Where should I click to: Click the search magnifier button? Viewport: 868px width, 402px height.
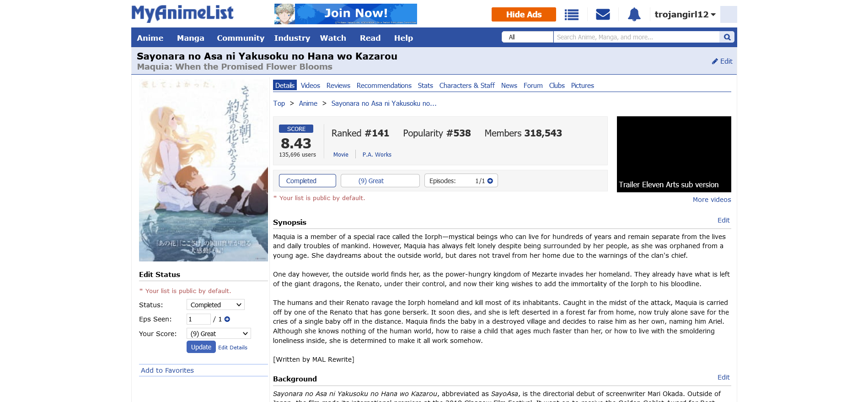727,37
